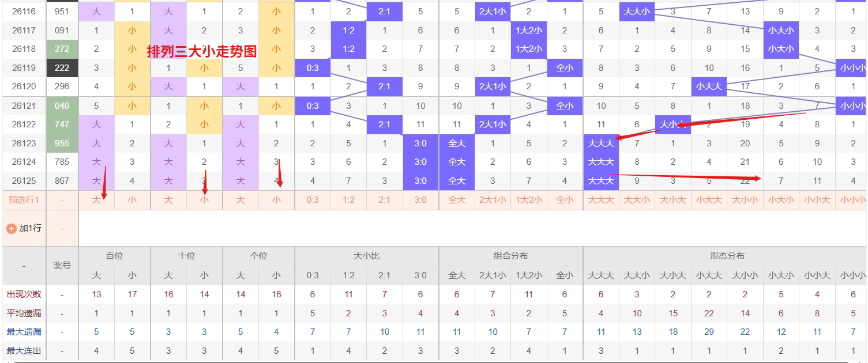Select 0:3 in the 预选行1 row
This screenshot has height=363, width=868.
[313, 200]
